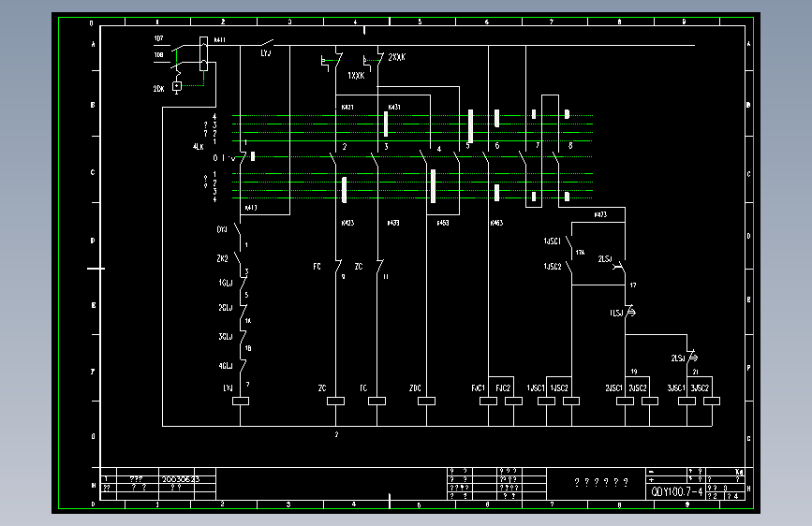Click the K433 node label
Viewport: 812px width, 526px height.
click(393, 223)
